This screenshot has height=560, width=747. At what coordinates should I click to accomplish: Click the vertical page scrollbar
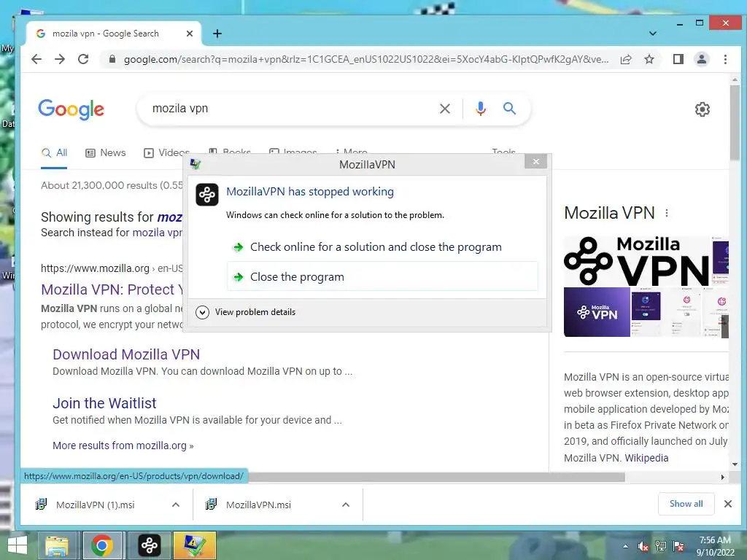pos(735,122)
